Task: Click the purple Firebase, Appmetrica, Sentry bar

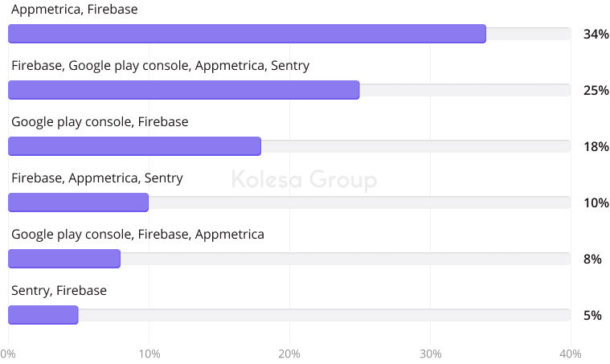Action: [78, 202]
